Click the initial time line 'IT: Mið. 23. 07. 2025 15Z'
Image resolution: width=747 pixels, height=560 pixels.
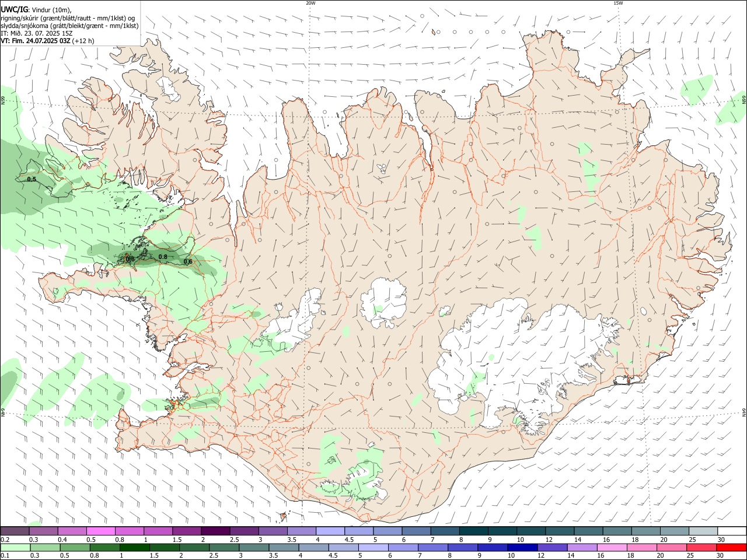(36, 33)
